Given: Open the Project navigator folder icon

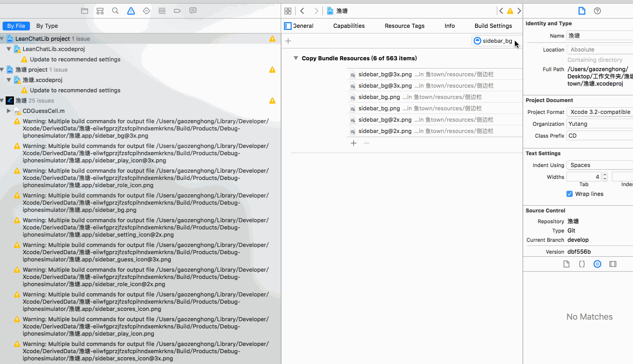Looking at the screenshot, I should pyautogui.click(x=85, y=11).
